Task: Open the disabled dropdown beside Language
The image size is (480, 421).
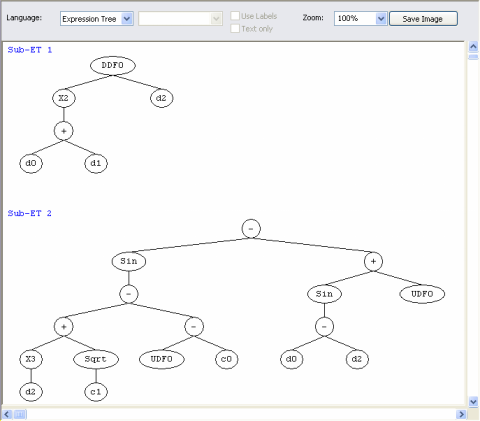Action: [180, 19]
